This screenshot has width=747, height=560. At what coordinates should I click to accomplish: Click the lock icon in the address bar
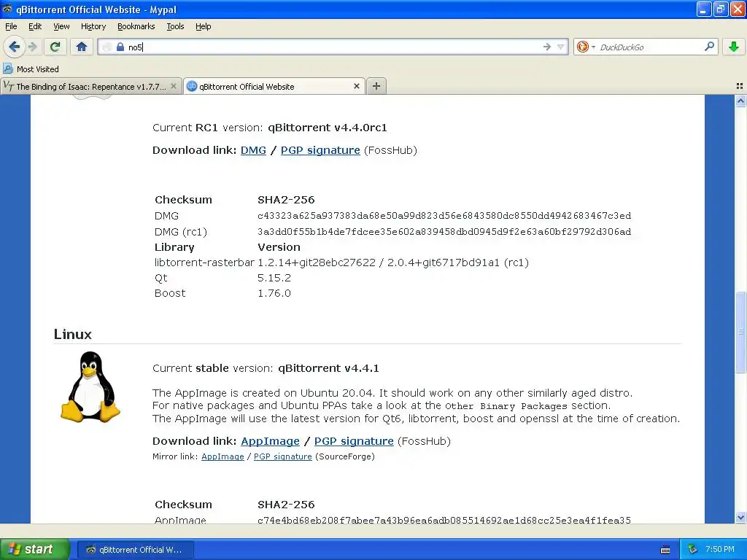(x=120, y=47)
